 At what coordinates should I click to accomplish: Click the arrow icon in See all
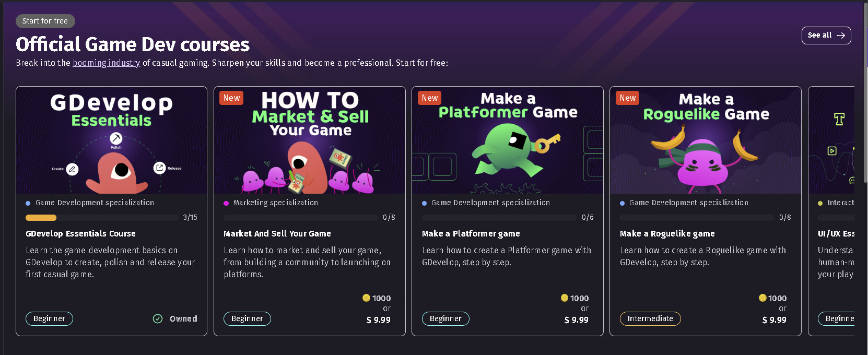tap(841, 35)
